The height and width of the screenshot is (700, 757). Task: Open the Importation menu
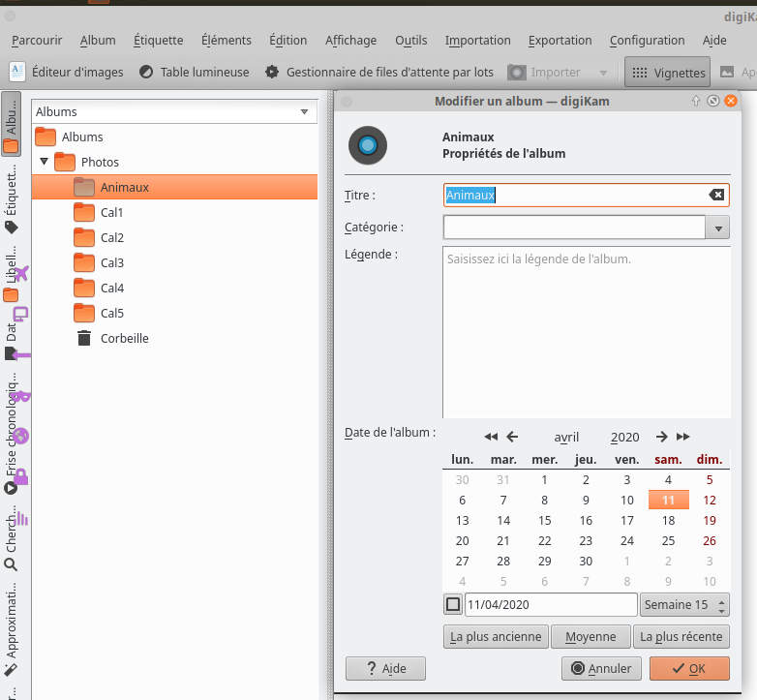pos(477,40)
